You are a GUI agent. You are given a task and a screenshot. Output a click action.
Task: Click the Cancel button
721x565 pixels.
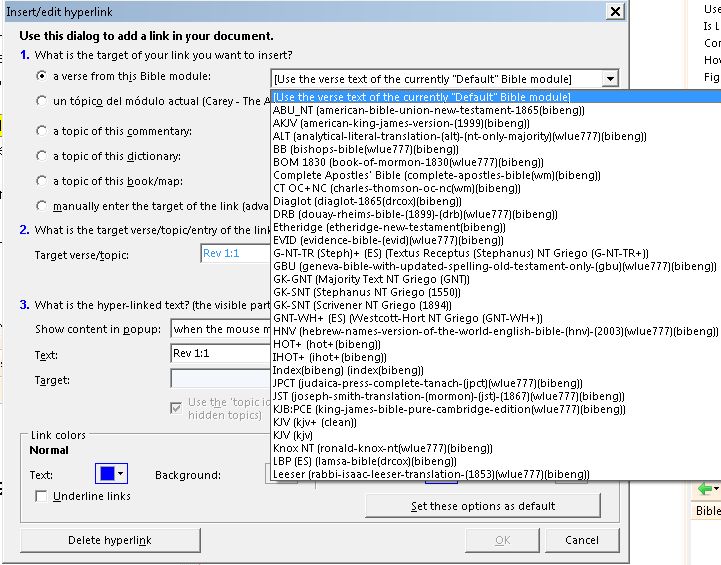pyautogui.click(x=582, y=540)
